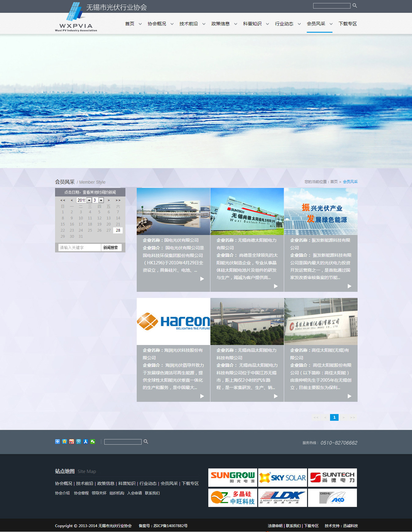Open the 联系我们 sitemap link
The image size is (412, 532).
(152, 493)
